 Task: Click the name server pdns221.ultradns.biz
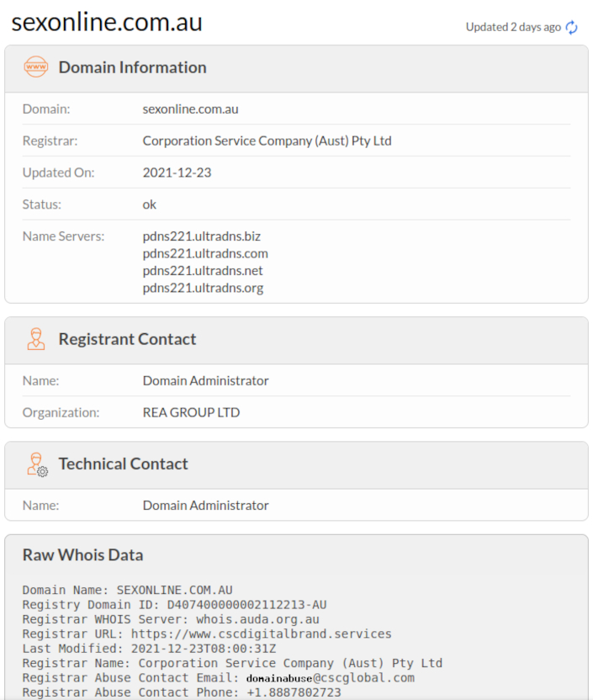[x=201, y=236]
